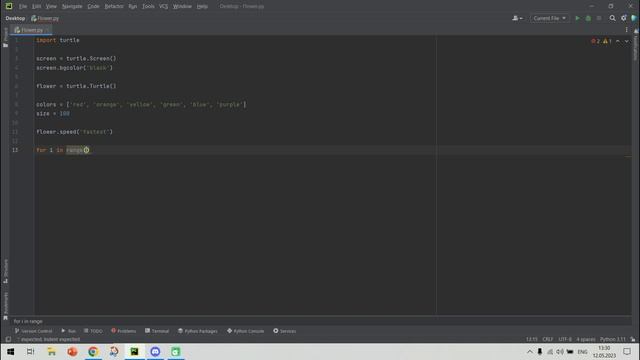
Task: Open Python Console tool window
Action: tap(246, 331)
